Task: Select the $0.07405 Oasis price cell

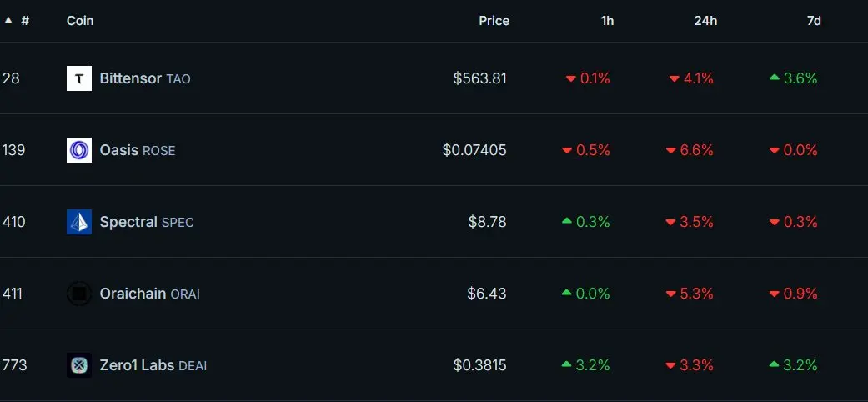Action: coord(474,150)
